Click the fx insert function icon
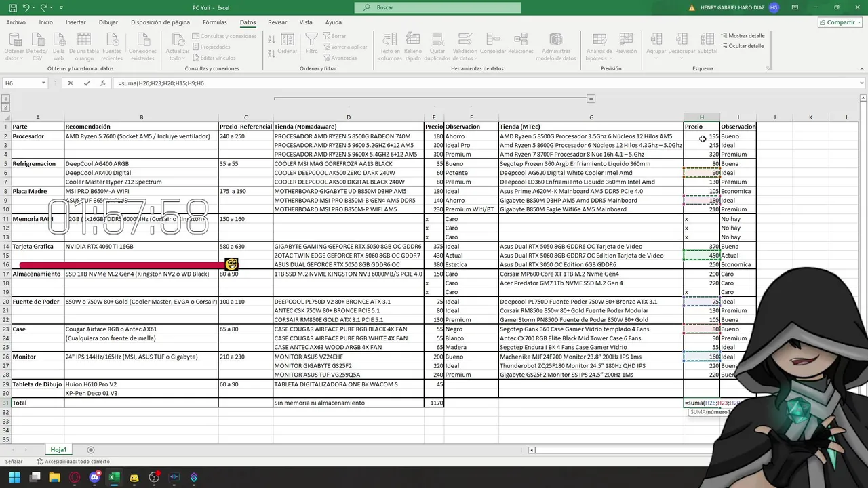Image resolution: width=868 pixels, height=488 pixels. coord(103,83)
